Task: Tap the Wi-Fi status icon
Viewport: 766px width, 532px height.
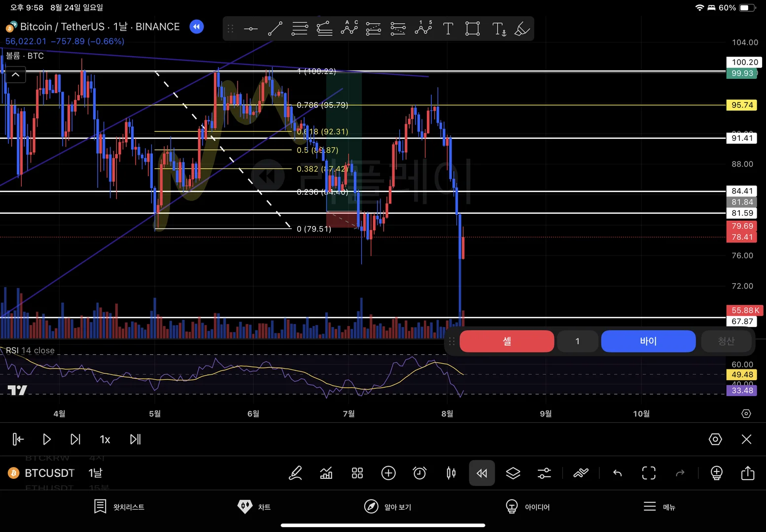Action: (x=699, y=8)
